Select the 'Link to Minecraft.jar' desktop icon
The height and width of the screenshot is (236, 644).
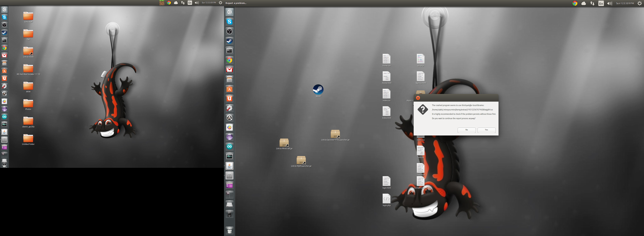[284, 144]
